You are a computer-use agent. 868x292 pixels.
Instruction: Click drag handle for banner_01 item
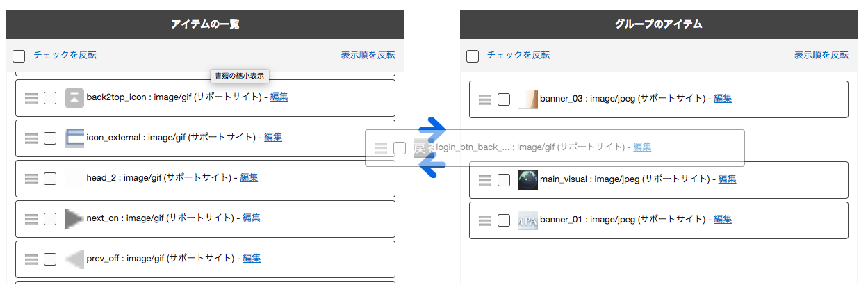click(485, 220)
